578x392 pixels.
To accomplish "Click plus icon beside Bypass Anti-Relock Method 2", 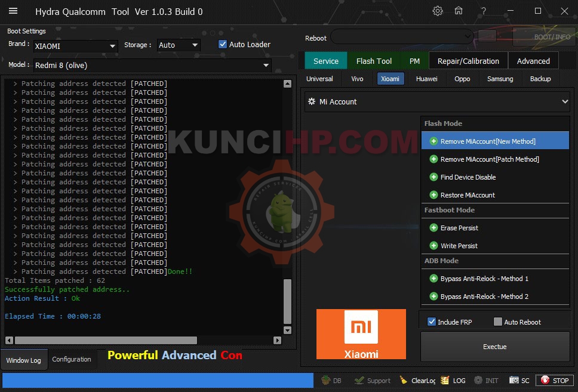I will click(434, 296).
